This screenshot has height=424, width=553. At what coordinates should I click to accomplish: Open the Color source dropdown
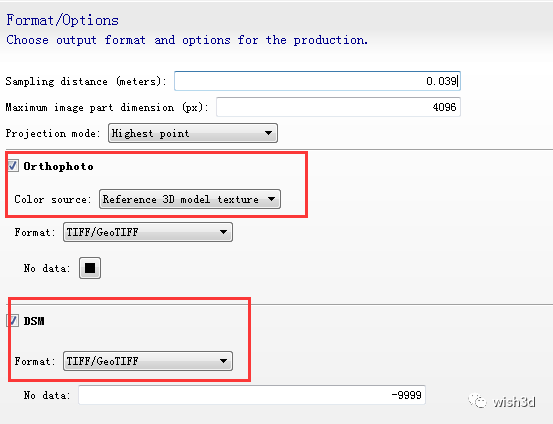pos(190,199)
